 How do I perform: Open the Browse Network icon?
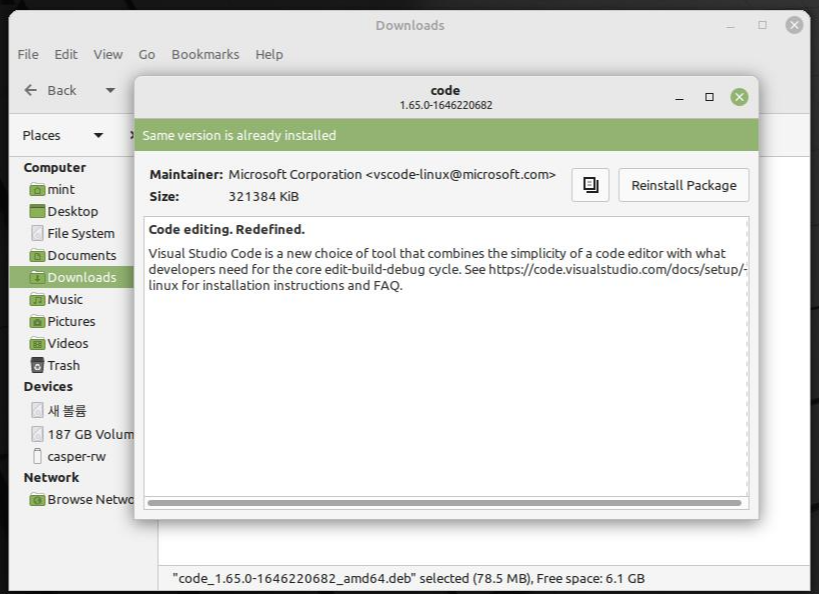click(37, 500)
